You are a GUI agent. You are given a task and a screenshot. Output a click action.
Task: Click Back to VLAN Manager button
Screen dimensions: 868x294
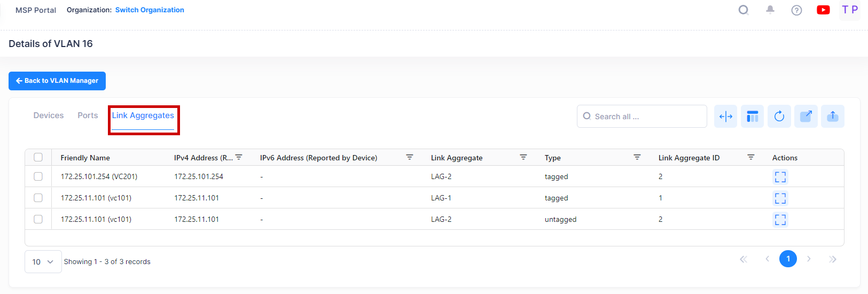[57, 81]
